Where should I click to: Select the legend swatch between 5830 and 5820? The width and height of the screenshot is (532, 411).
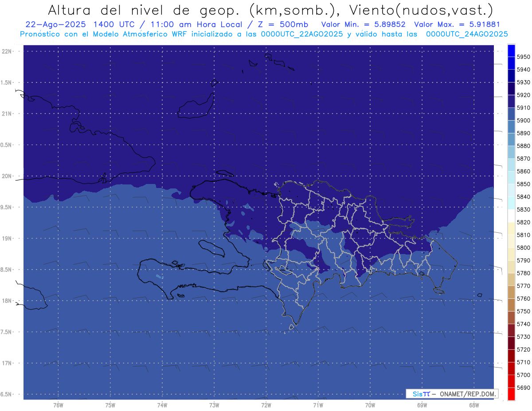(511, 215)
